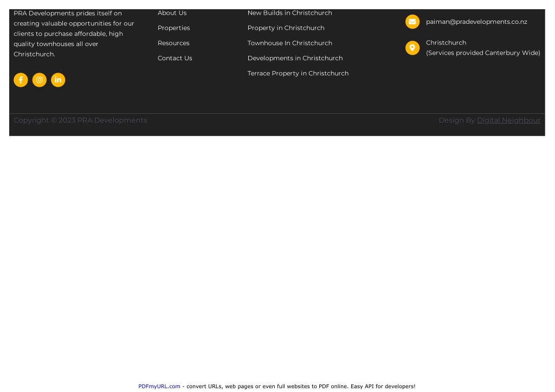Image resolution: width=555 pixels, height=392 pixels.
Task: Click the Services provided Canterbury Wide text
Action: [483, 53]
